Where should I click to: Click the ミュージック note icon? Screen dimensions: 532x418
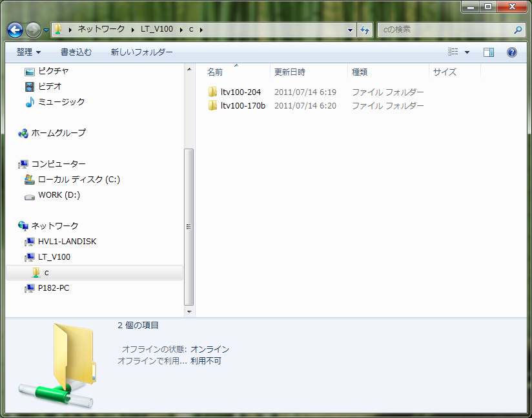click(x=30, y=102)
